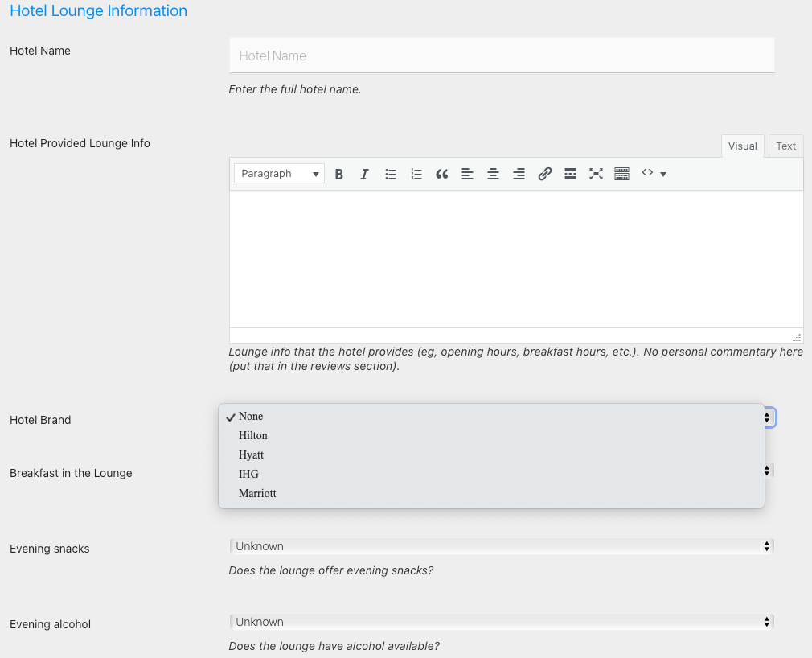This screenshot has width=812, height=658.
Task: Open the Evening snacks dropdown
Action: click(x=501, y=546)
